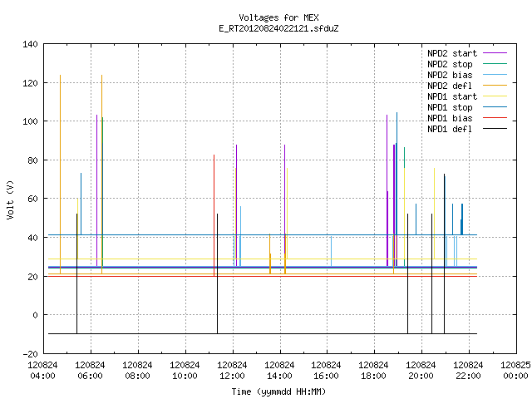Click the y-axis tick value 0
532x399 pixels.
click(x=35, y=315)
